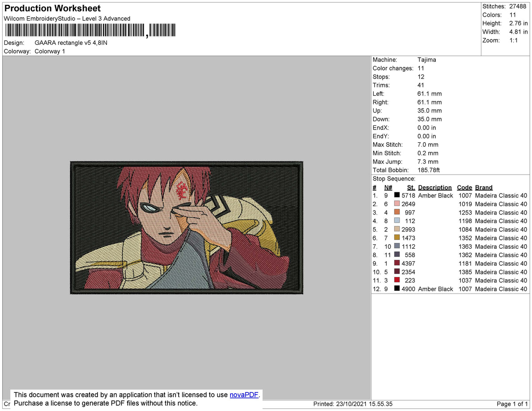Viewport: 532px width, 411px height.
Task: Click the light blue swatch for code 1198
Action: click(396, 221)
